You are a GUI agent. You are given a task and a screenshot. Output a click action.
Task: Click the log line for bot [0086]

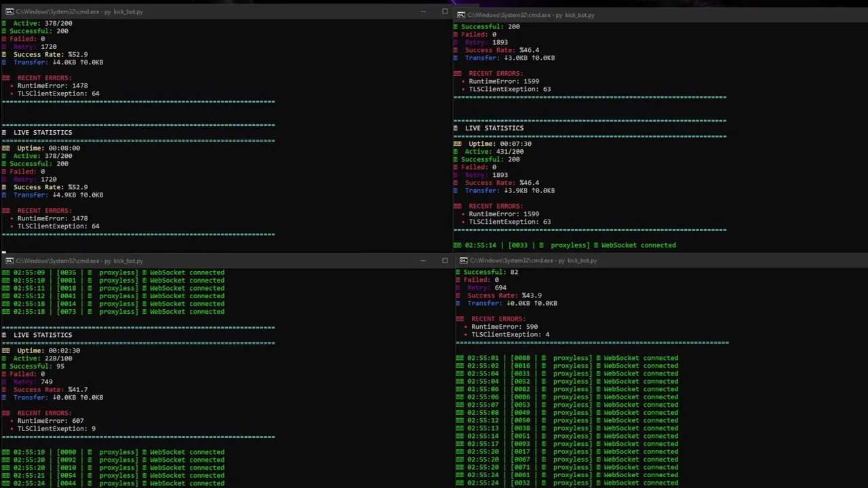tap(567, 397)
